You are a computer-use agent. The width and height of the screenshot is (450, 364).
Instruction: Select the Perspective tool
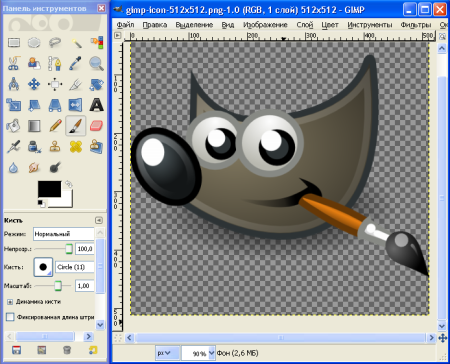coord(55,105)
